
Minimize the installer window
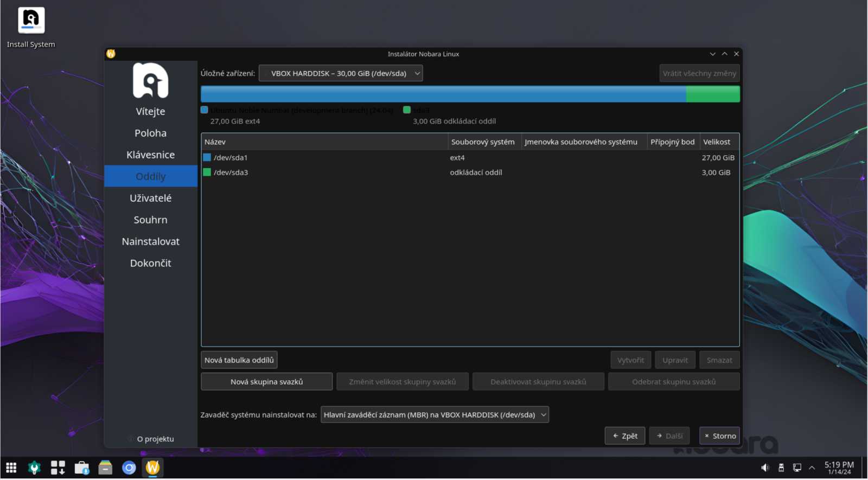[x=712, y=54]
